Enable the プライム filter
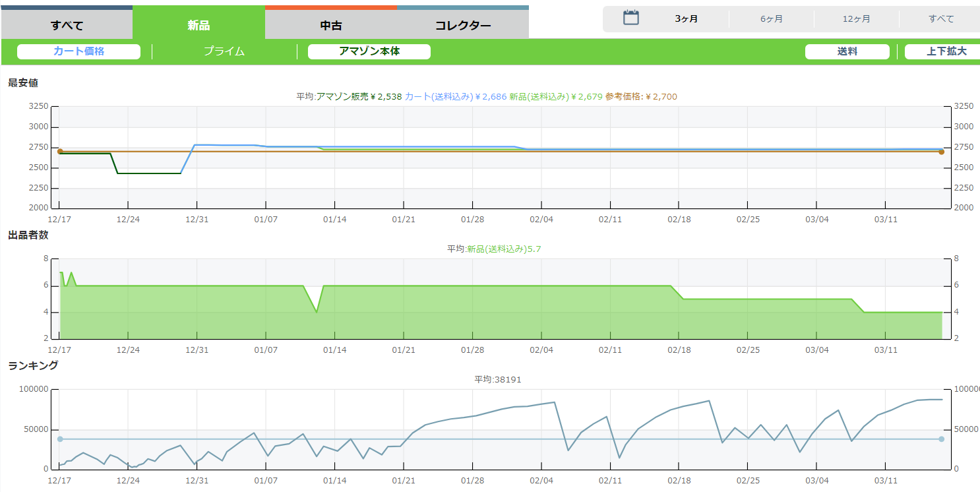The height and width of the screenshot is (492, 980). (x=224, y=51)
